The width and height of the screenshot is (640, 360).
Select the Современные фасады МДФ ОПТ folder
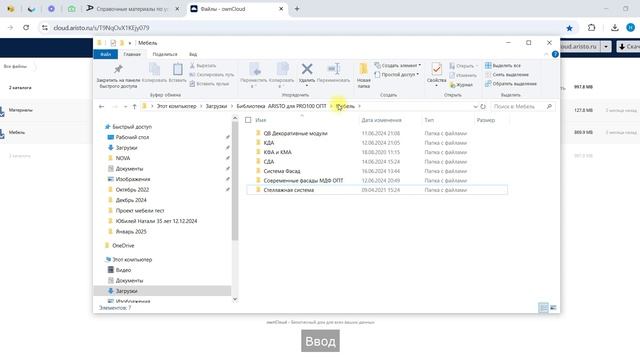[303, 180]
